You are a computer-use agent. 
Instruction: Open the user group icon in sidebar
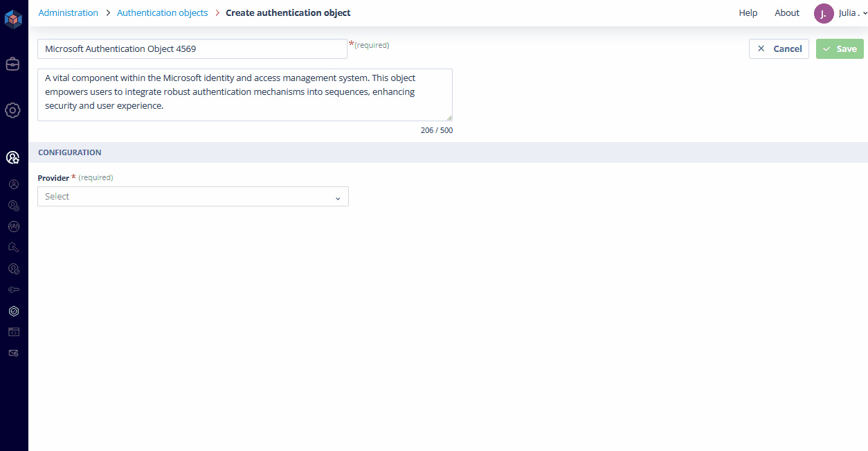14,226
